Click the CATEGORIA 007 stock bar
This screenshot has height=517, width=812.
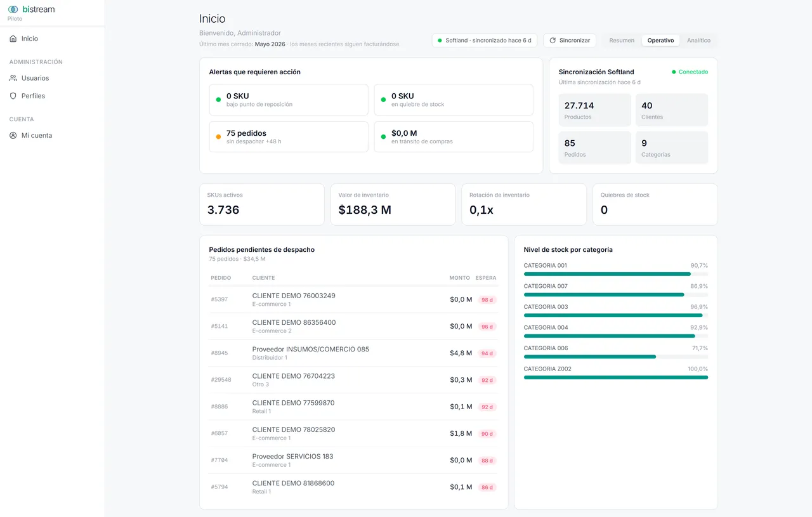point(616,294)
